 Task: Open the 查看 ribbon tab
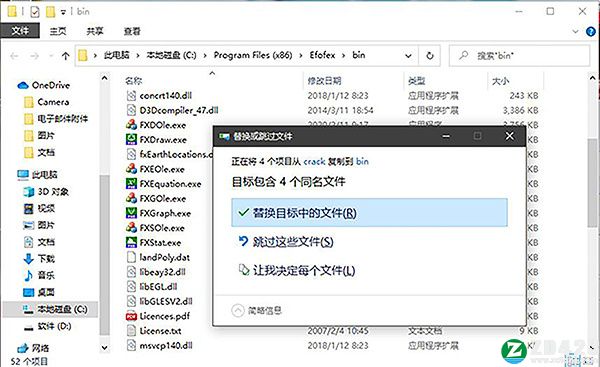pyautogui.click(x=132, y=31)
